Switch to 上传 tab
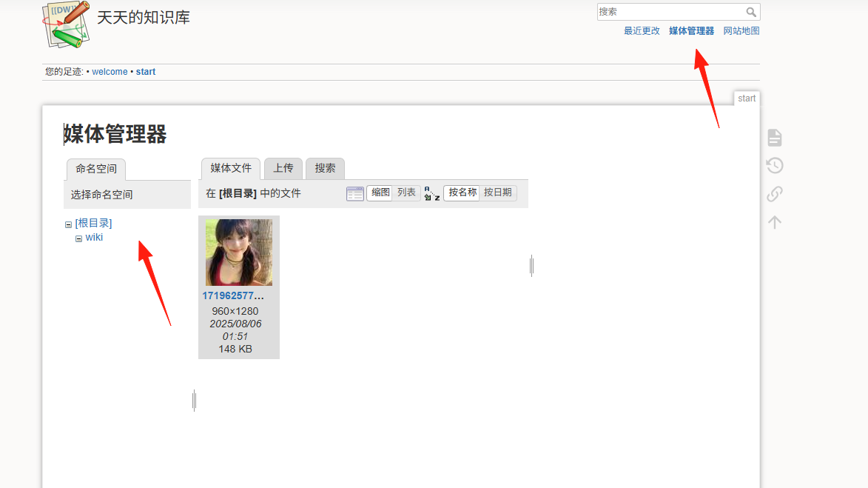The image size is (868, 488). coord(283,168)
